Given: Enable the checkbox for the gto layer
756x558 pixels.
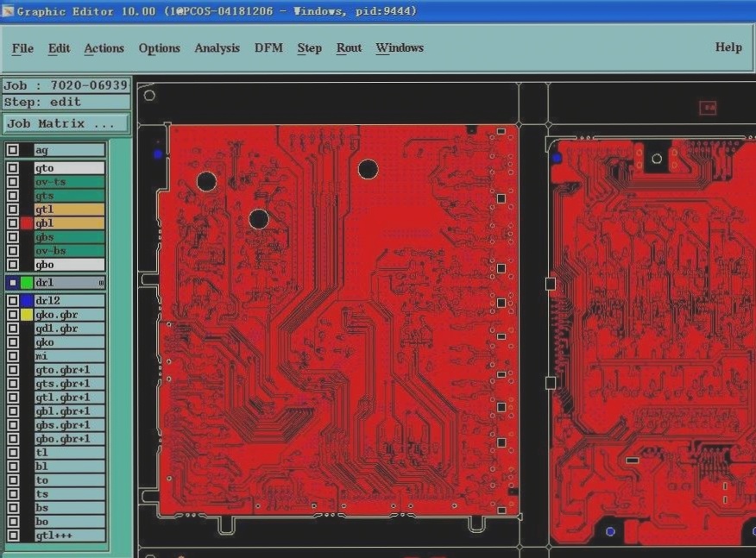Looking at the screenshot, I should point(13,168).
